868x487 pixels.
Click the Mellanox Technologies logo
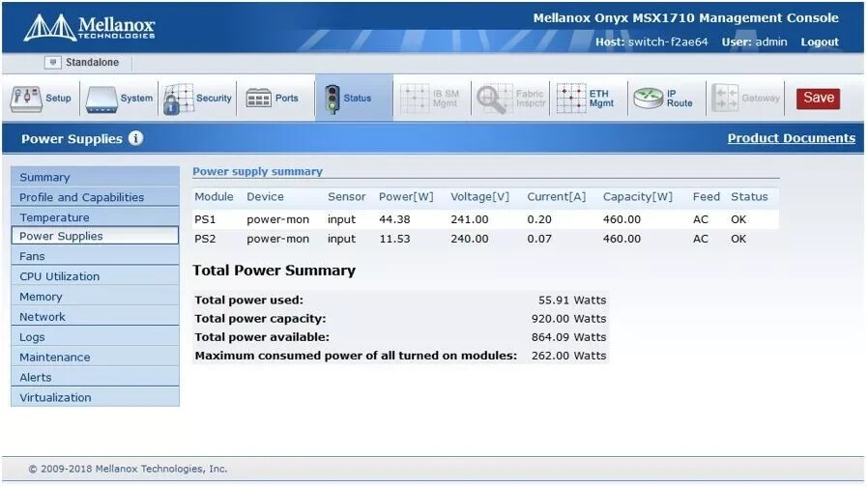(89, 27)
